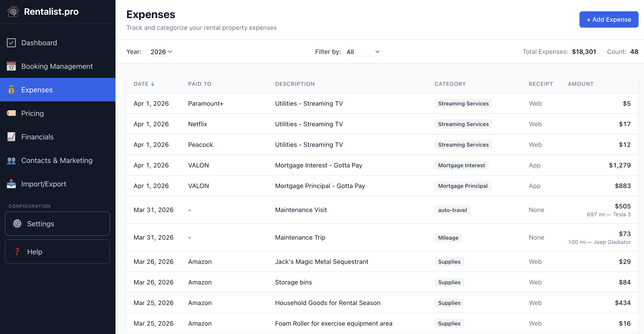Click the Rentalist.pro brain logo
This screenshot has width=644, height=334.
click(13, 11)
